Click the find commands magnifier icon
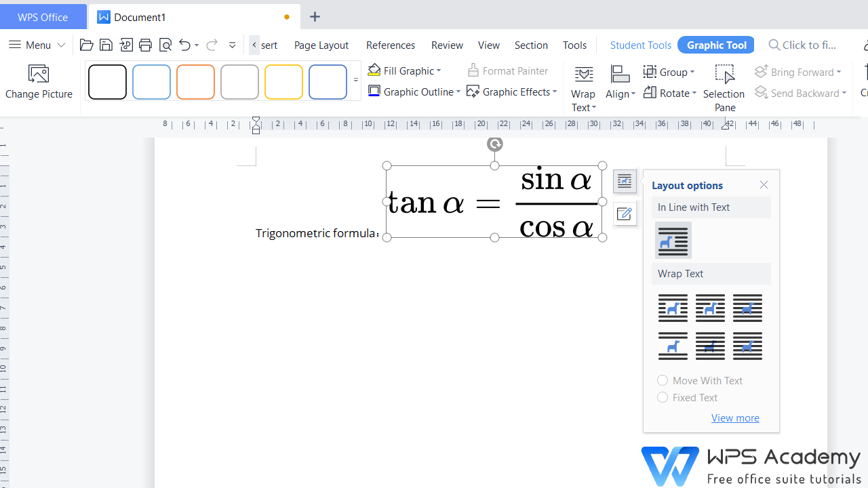The image size is (868, 488). click(774, 45)
